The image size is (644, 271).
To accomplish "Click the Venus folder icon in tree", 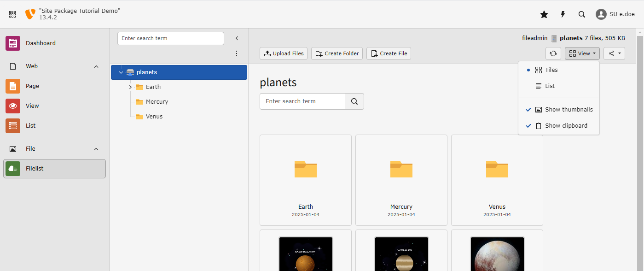I will 139,117.
